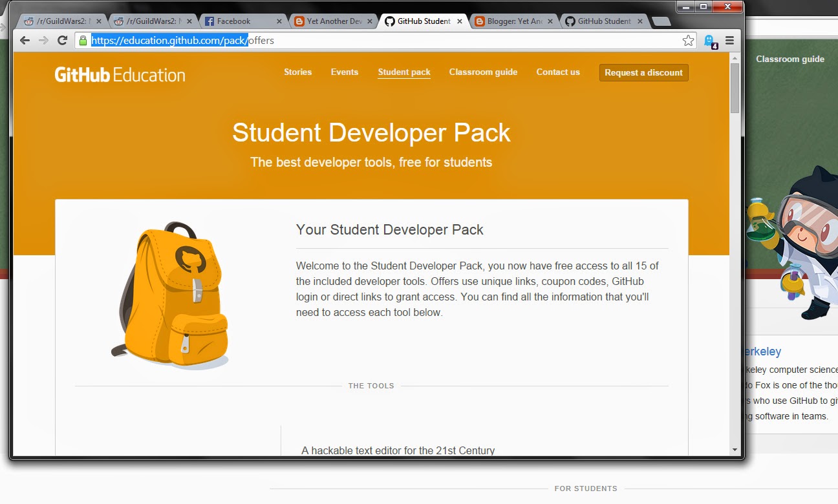The image size is (838, 504).
Task: Click the browser forward arrow
Action: (43, 40)
